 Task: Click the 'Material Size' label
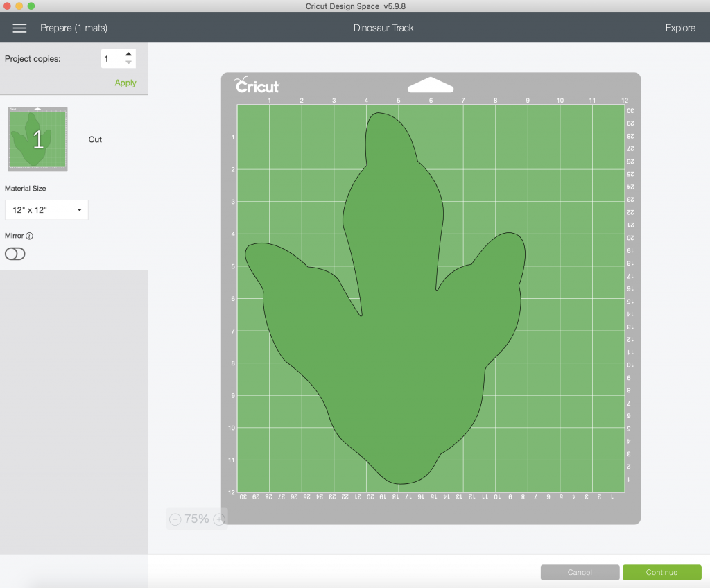(26, 189)
